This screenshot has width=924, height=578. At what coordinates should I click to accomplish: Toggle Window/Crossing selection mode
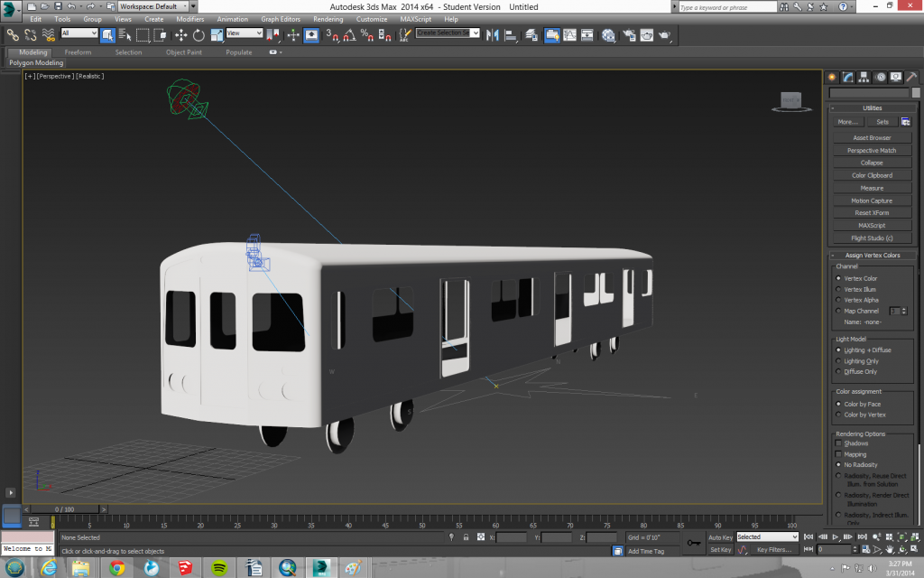click(161, 35)
